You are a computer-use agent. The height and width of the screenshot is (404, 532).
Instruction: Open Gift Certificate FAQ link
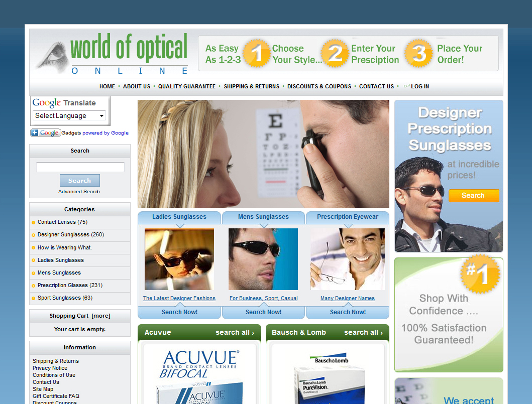[56, 396]
